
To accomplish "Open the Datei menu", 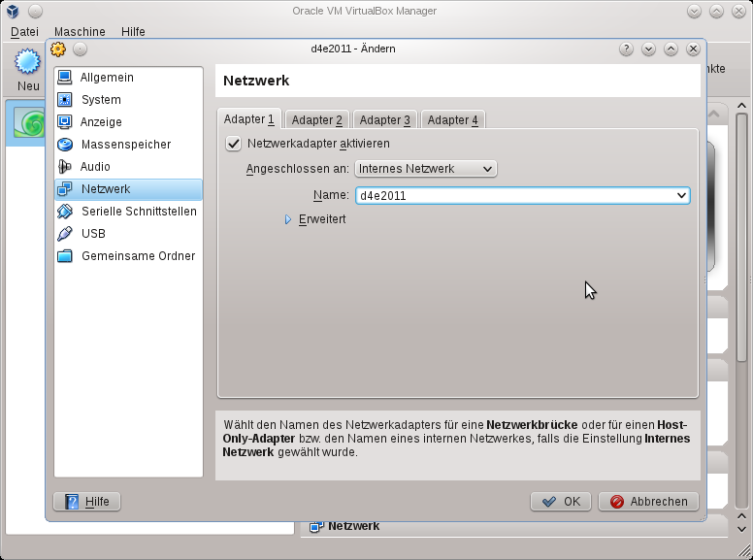I will click(24, 32).
